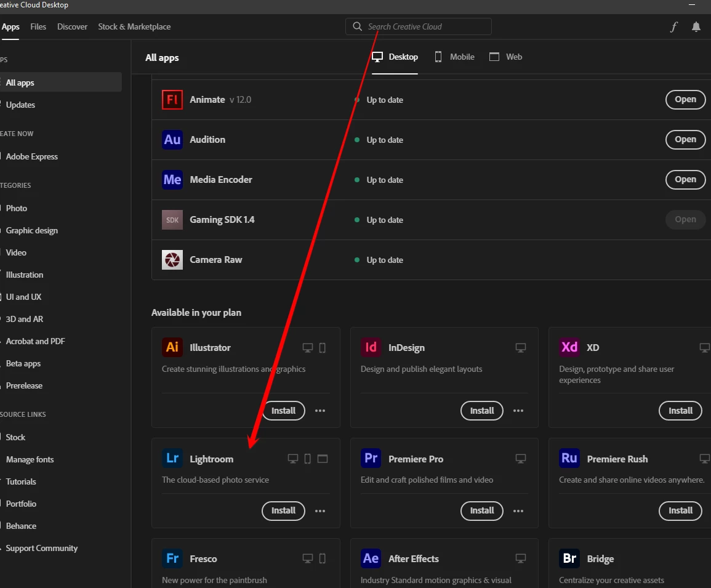Open Media Encoder app
711x588 pixels.
686,180
